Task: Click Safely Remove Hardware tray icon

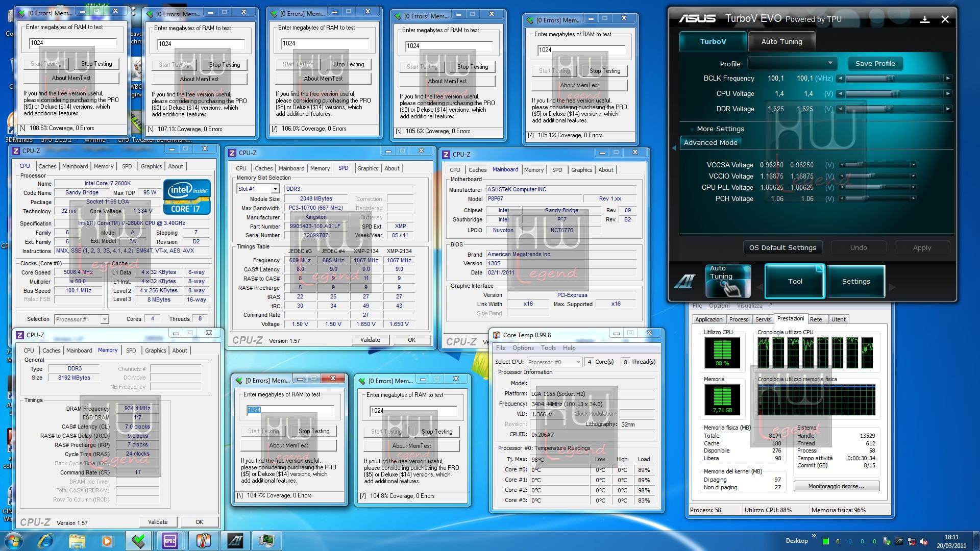Action: coord(887,541)
